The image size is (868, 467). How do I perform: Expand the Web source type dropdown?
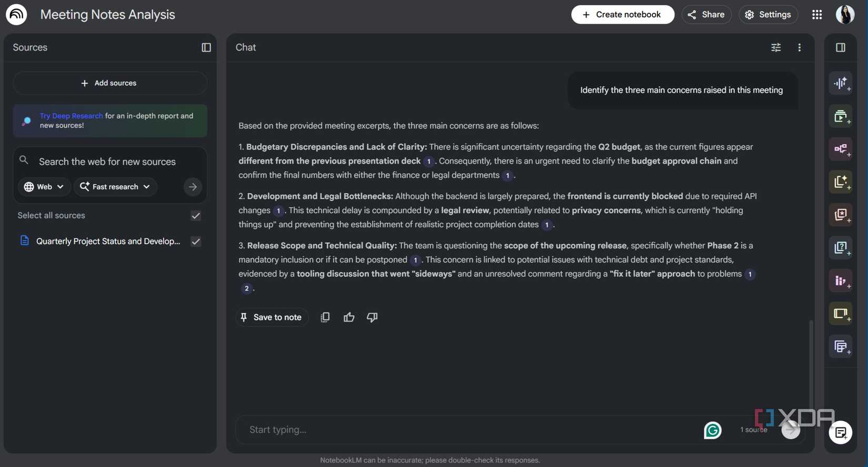[44, 186]
